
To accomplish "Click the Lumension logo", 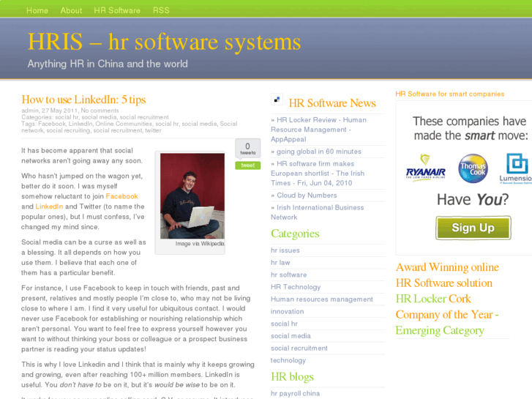I will coord(516,168).
